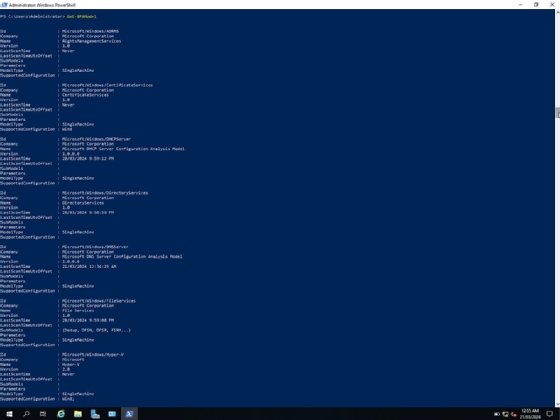
Task: Open the PowerShell window system menu icon
Action: [x=4, y=5]
